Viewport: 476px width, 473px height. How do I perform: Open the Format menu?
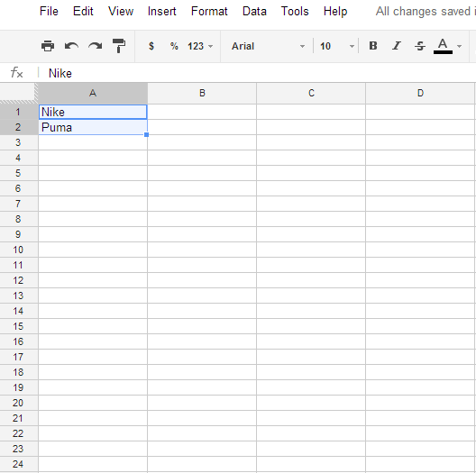pos(209,12)
